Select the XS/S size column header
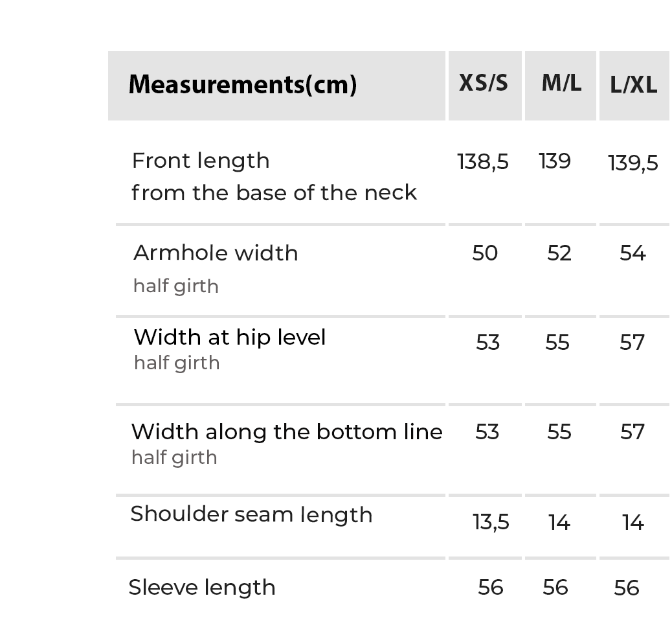The width and height of the screenshot is (672, 631). [x=484, y=83]
